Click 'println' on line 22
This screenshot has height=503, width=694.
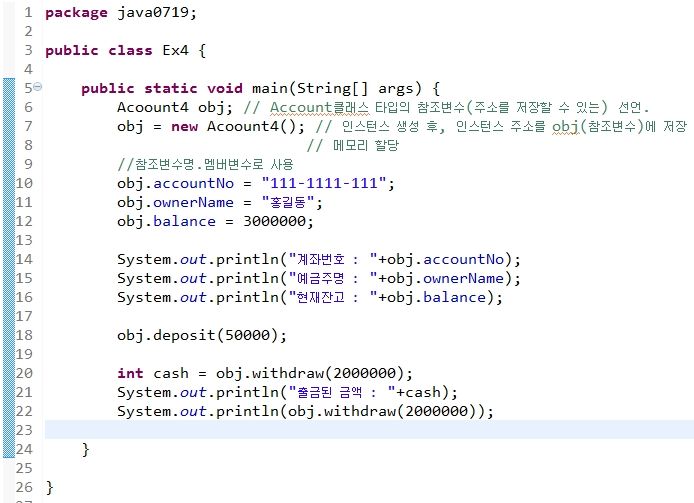[x=247, y=412]
